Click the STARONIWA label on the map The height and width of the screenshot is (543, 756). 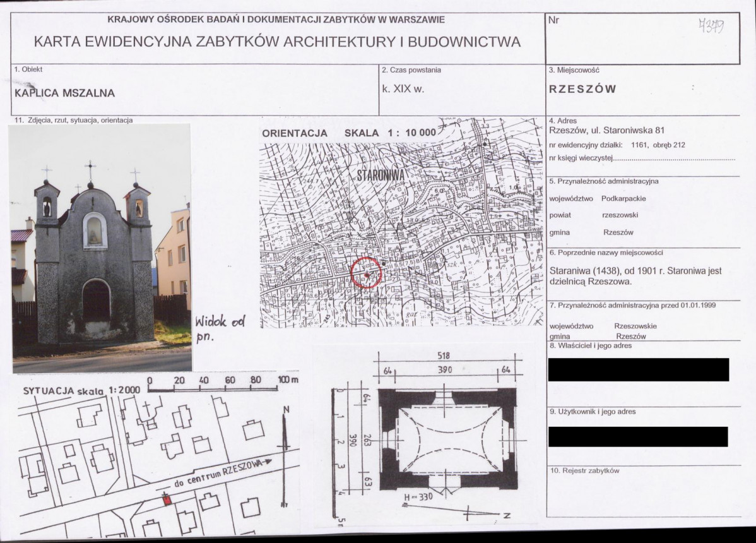click(x=380, y=176)
